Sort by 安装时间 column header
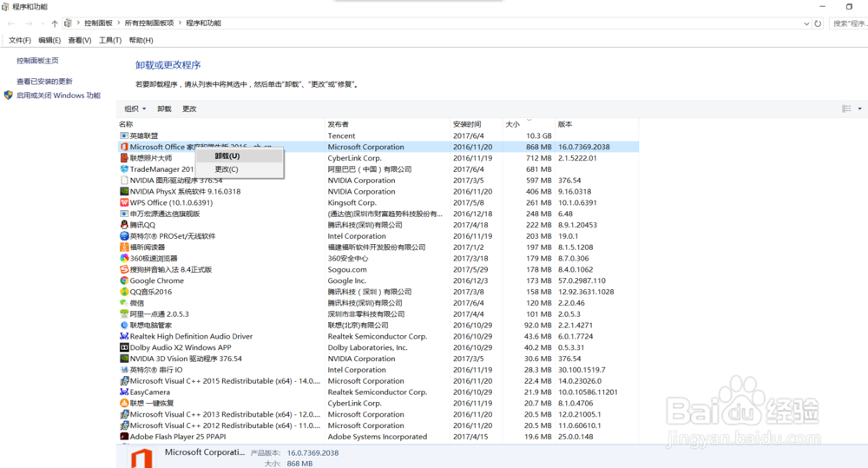Viewport: 868px width, 468px height. pyautogui.click(x=476, y=124)
